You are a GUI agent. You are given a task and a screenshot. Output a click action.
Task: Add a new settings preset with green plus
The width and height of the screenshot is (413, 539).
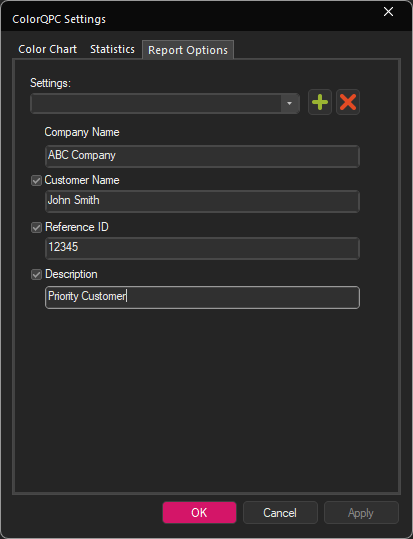pos(320,102)
